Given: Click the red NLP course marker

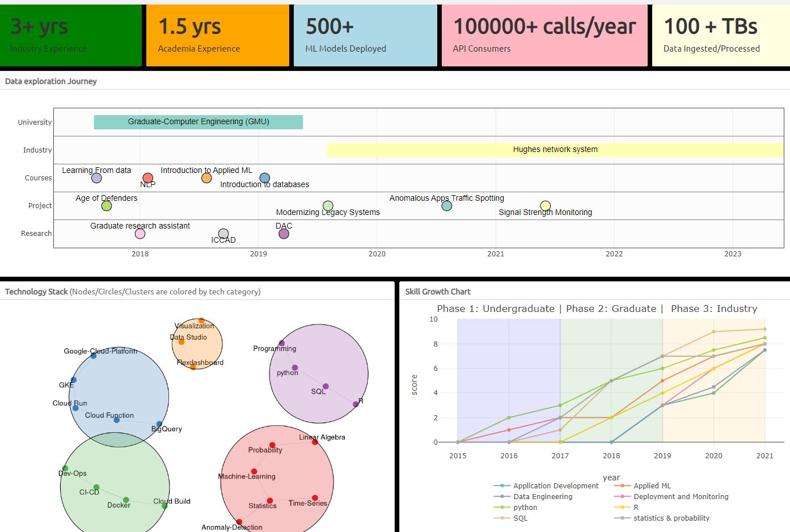Looking at the screenshot, I should pos(147,178).
